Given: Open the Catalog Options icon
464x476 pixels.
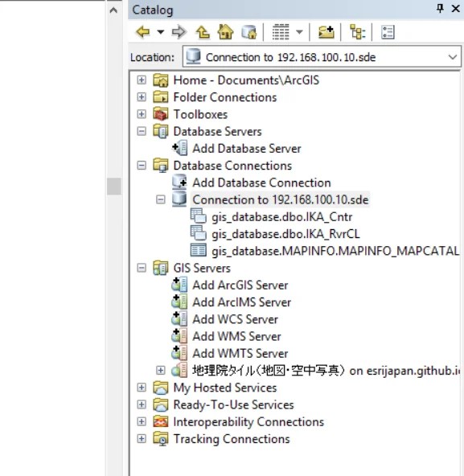Looking at the screenshot, I should 388,32.
